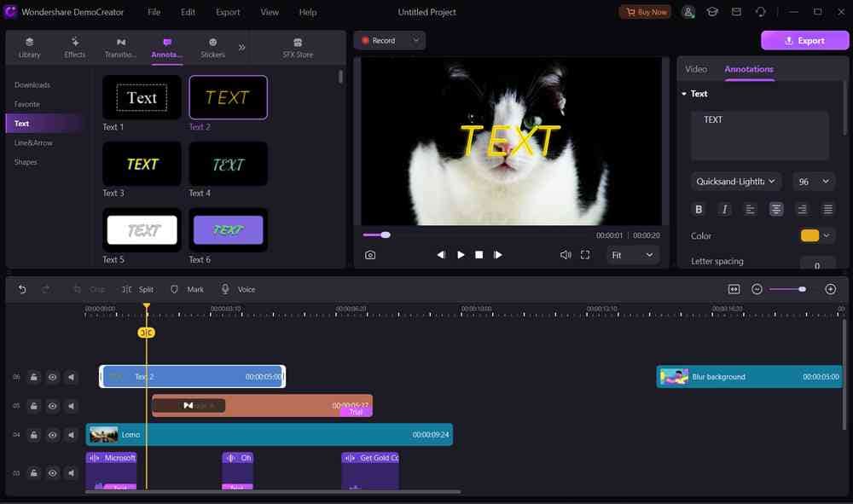Image resolution: width=853 pixels, height=504 pixels.
Task: Enter fullscreen preview mode
Action: click(585, 255)
